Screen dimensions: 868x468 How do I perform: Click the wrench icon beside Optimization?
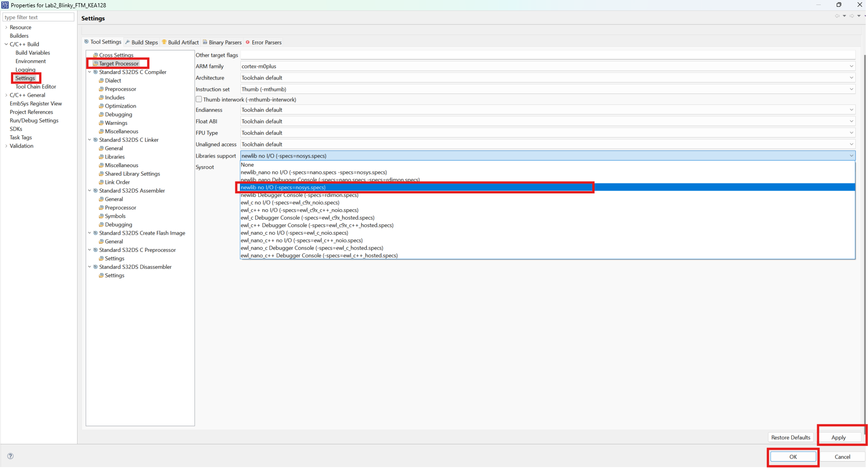102,106
